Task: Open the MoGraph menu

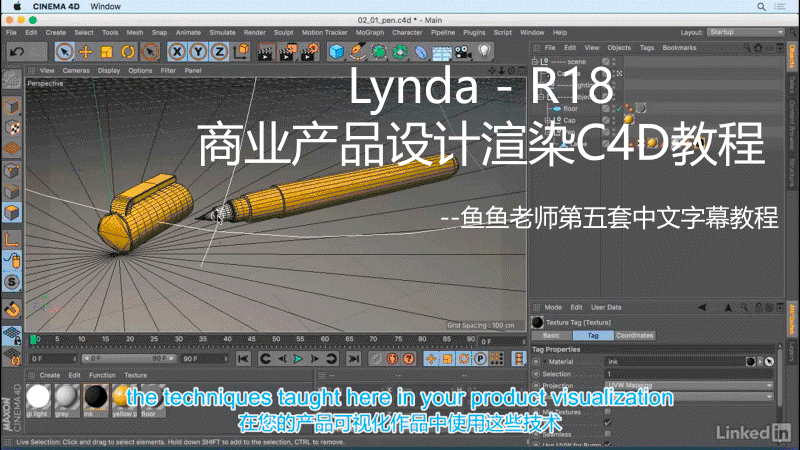Action: coord(370,32)
